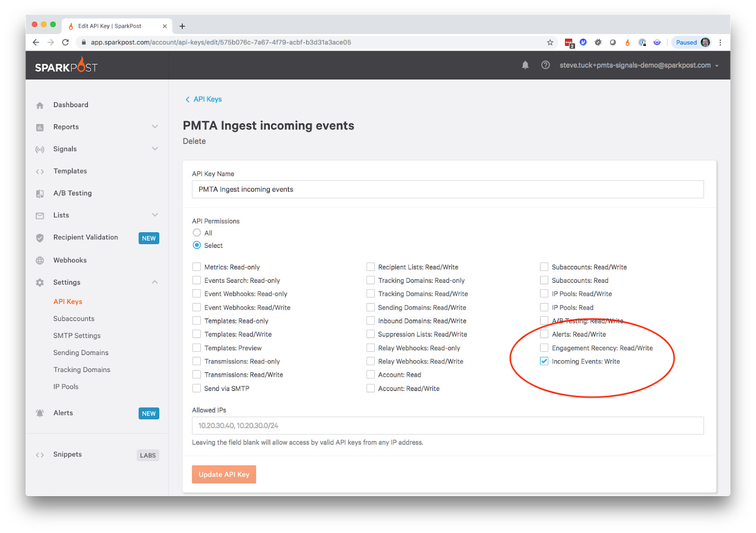This screenshot has height=533, width=756.
Task: Click the Settings gear icon
Action: click(x=40, y=282)
